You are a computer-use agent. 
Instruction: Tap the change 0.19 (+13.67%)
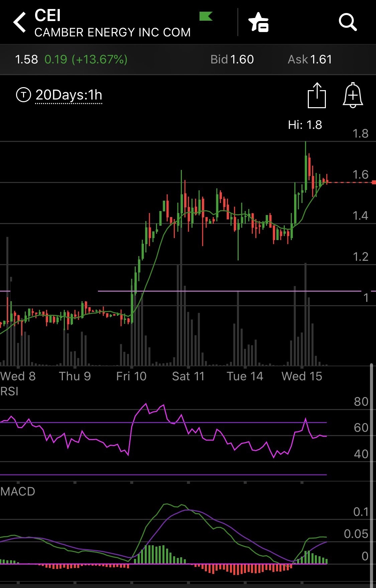click(x=86, y=59)
